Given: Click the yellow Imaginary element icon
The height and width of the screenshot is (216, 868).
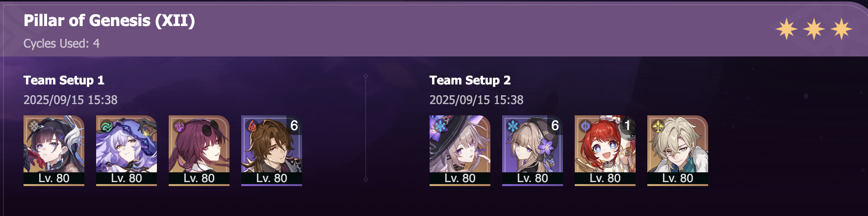Looking at the screenshot, I should pyautogui.click(x=657, y=126).
